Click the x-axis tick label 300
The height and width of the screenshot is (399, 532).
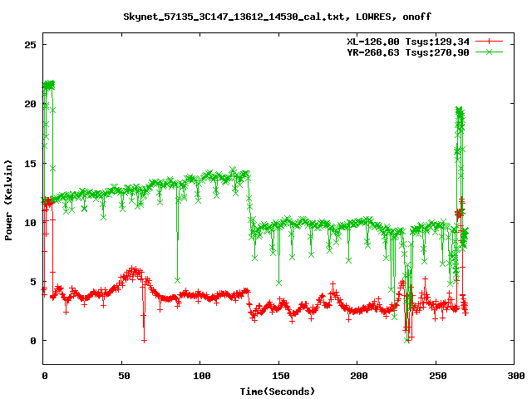(515, 376)
